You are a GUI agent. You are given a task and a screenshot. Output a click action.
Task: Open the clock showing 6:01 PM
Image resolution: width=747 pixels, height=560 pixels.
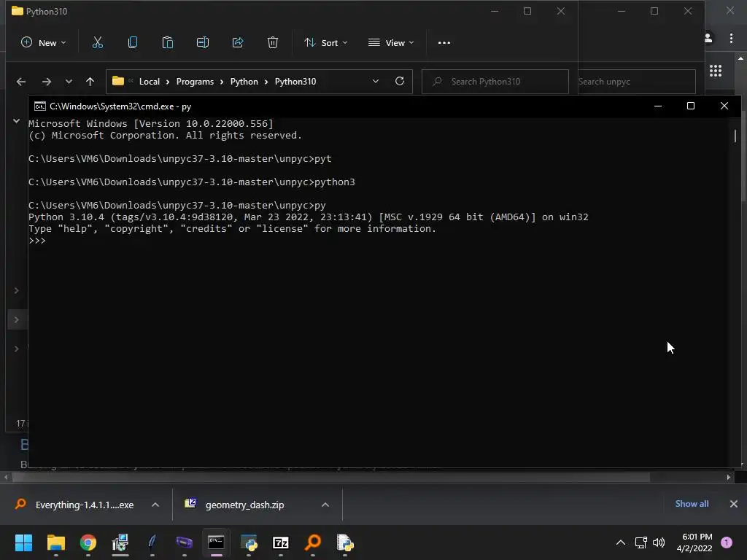[x=694, y=542]
